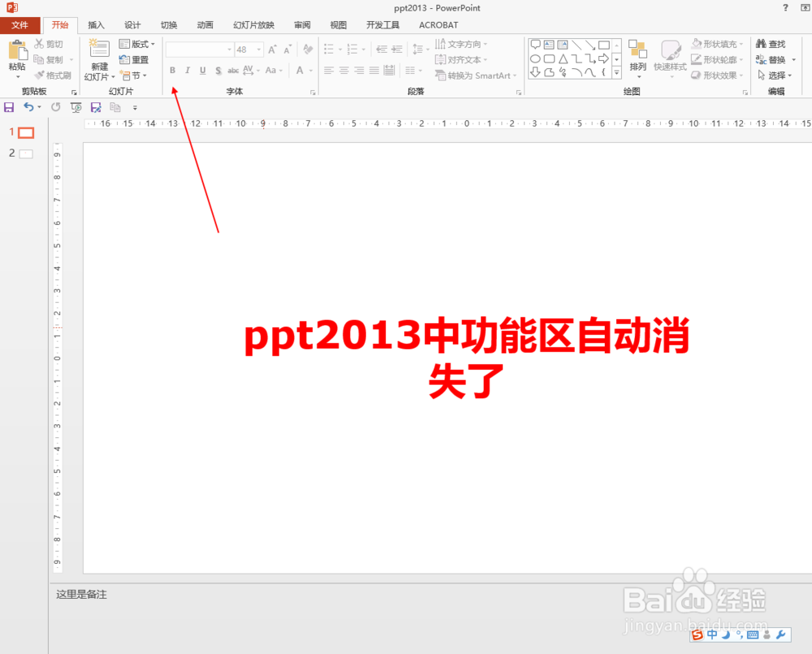The width and height of the screenshot is (812, 654).
Task: Select the speech bubble callout shape
Action: (536, 45)
